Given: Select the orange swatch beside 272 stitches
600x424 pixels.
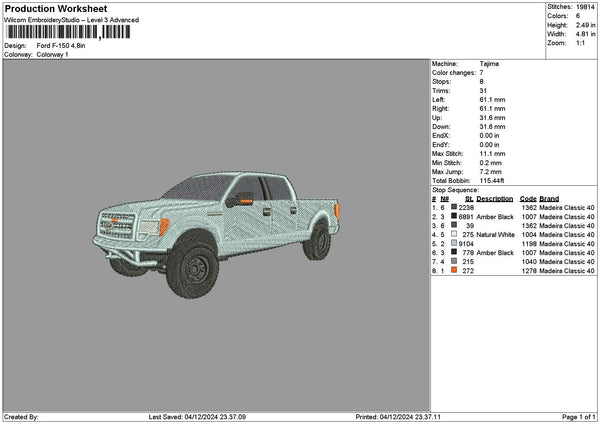Looking at the screenshot, I should click(x=454, y=270).
